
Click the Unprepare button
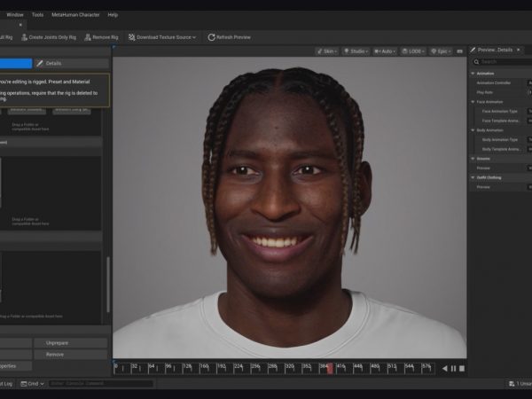[71, 343]
